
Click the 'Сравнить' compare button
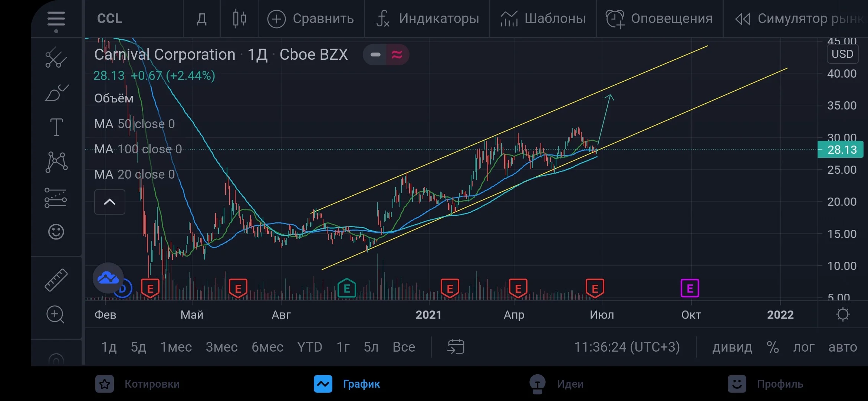point(310,19)
